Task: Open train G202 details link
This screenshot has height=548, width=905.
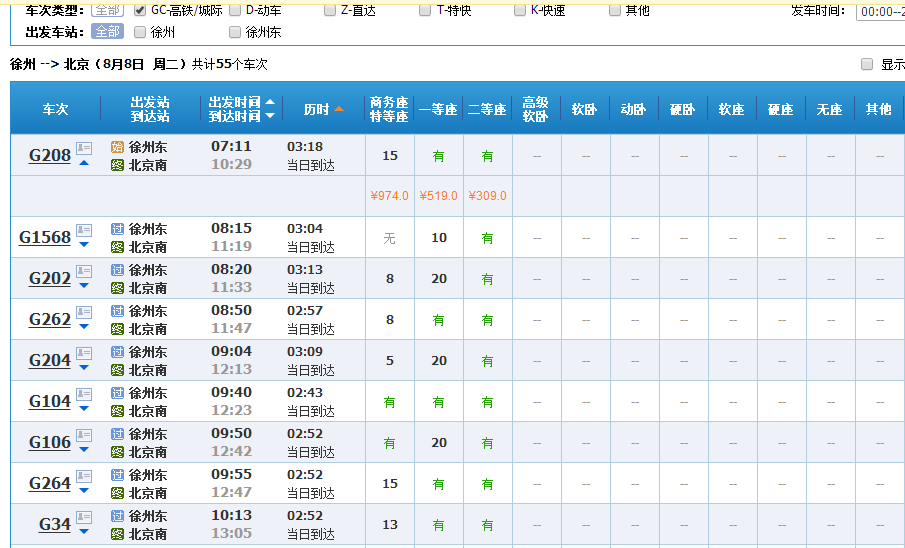Action: 50,278
